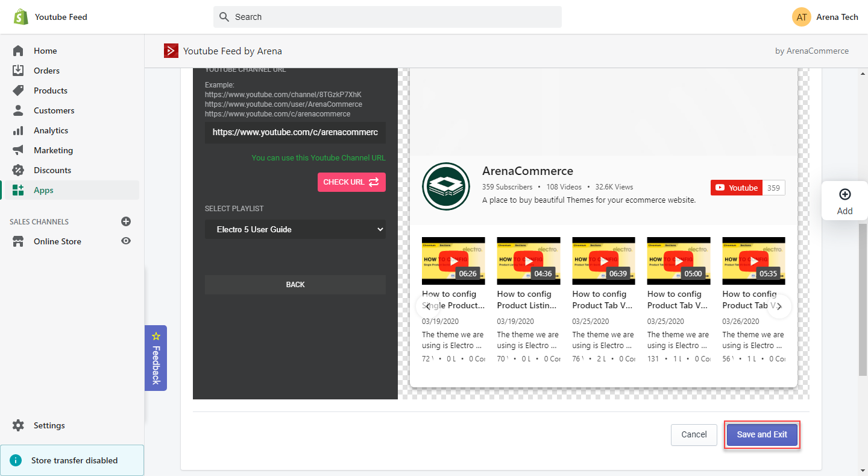Click the red Youtube subscribe button
This screenshot has width=868, height=476.
(x=737, y=188)
